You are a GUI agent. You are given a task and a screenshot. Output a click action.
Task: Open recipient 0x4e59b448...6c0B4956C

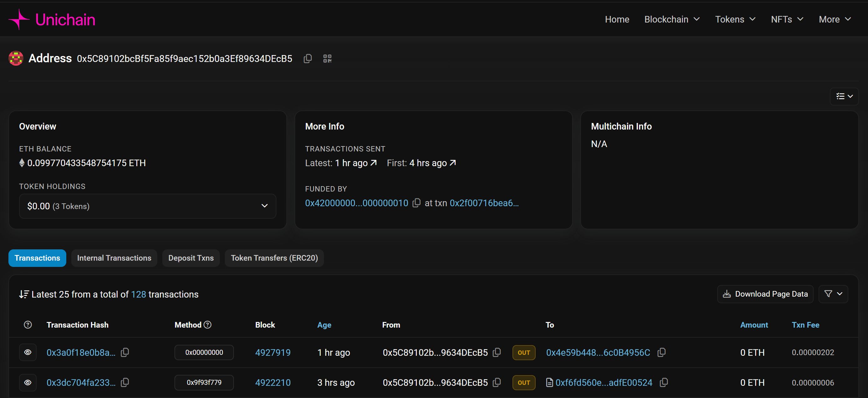(598, 352)
